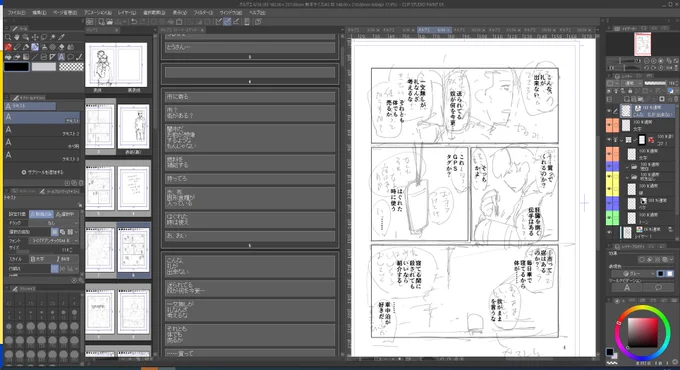
Task: Click the hue ring of the color wheel
Action: tap(642, 308)
